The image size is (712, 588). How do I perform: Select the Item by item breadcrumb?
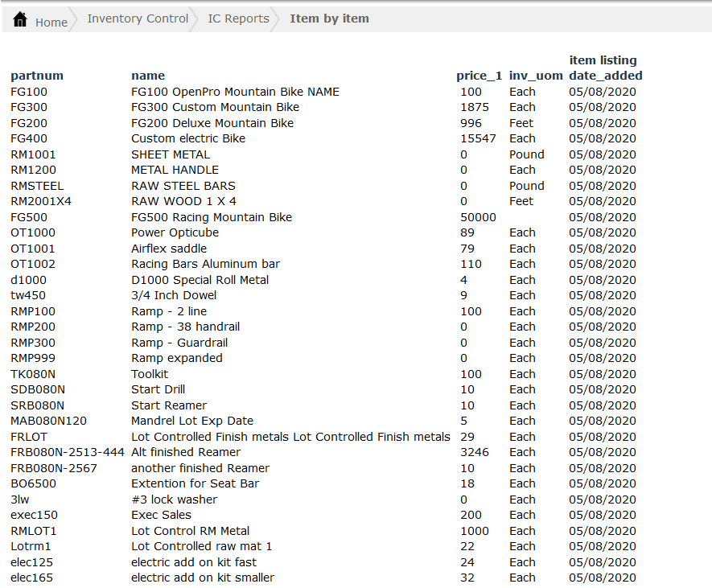click(x=329, y=19)
